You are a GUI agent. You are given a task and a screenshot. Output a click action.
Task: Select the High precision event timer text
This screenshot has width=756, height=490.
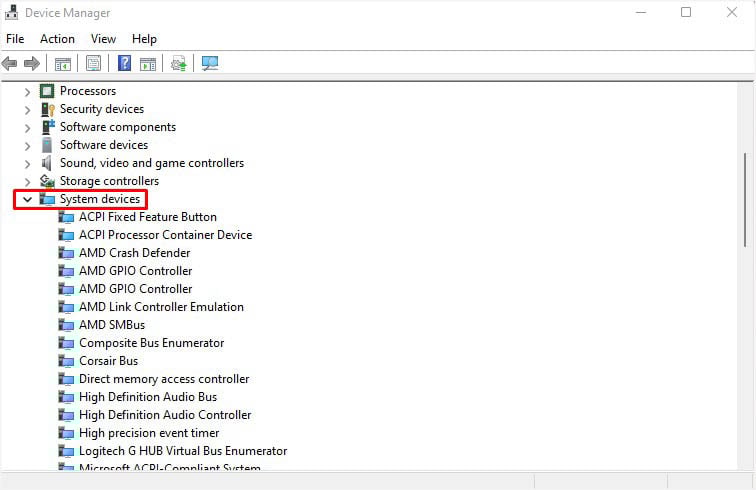tap(149, 433)
